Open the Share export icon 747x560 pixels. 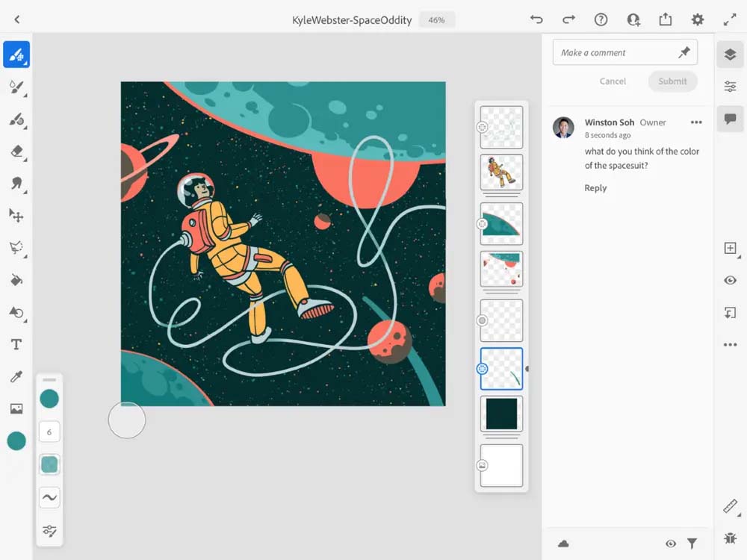(x=665, y=20)
